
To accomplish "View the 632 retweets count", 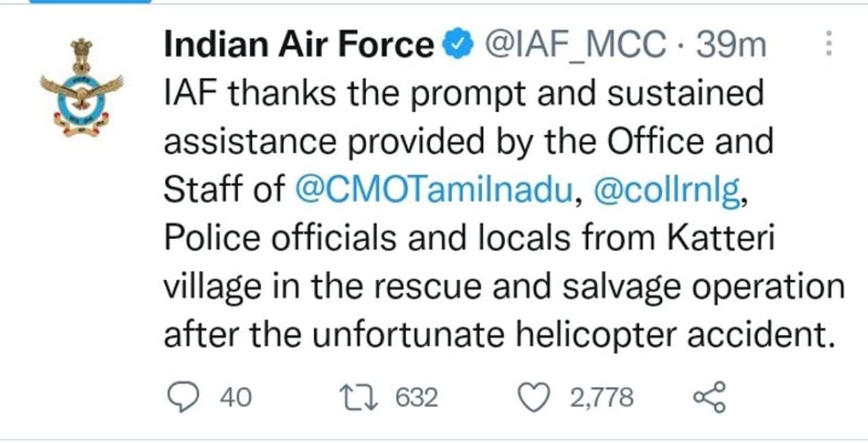I will pos(416,398).
